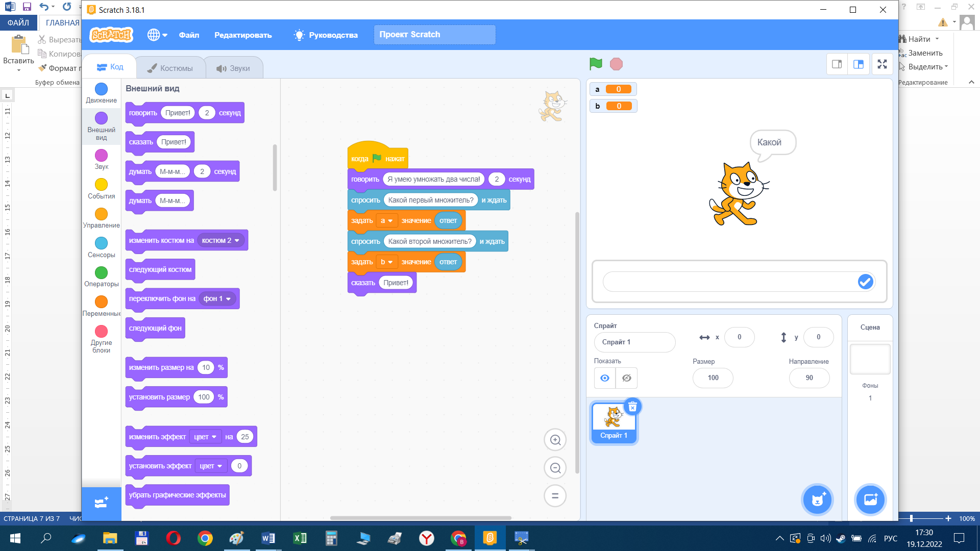Screen dimensions: 980x551
Task: Reset workspace zoom with equals button
Action: (x=555, y=496)
